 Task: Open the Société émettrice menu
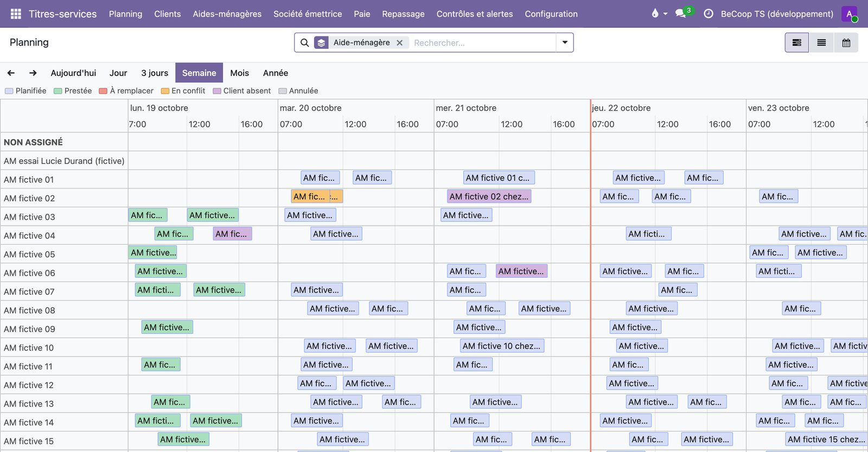tap(308, 14)
